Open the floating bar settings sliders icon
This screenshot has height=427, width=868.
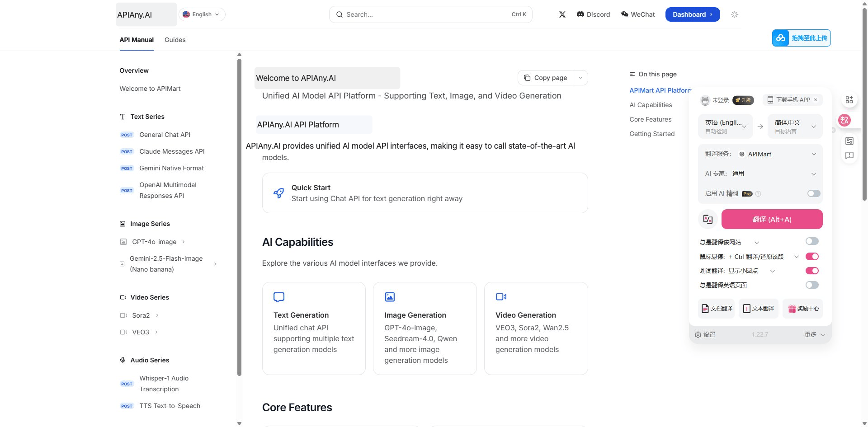pyautogui.click(x=849, y=141)
